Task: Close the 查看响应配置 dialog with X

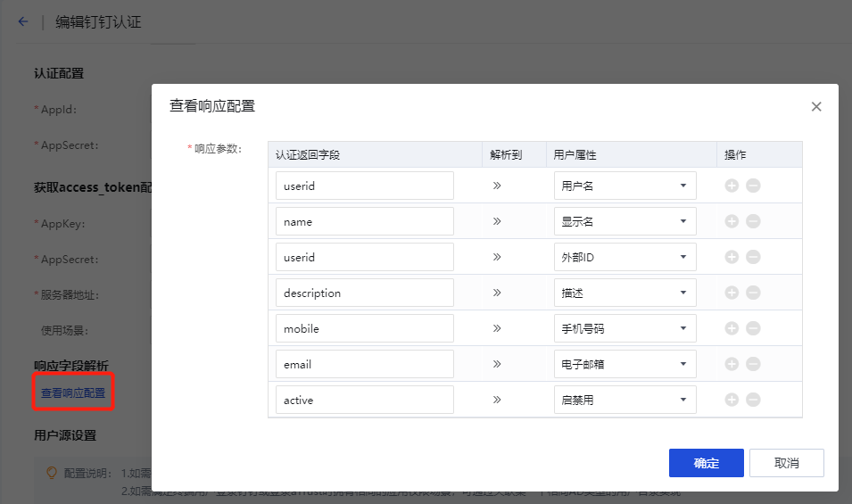Action: click(x=815, y=107)
